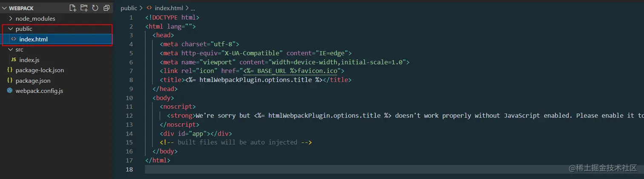This screenshot has height=179, width=644.
Task: Click line number 9 in the gutter
Action: [x=131, y=89]
